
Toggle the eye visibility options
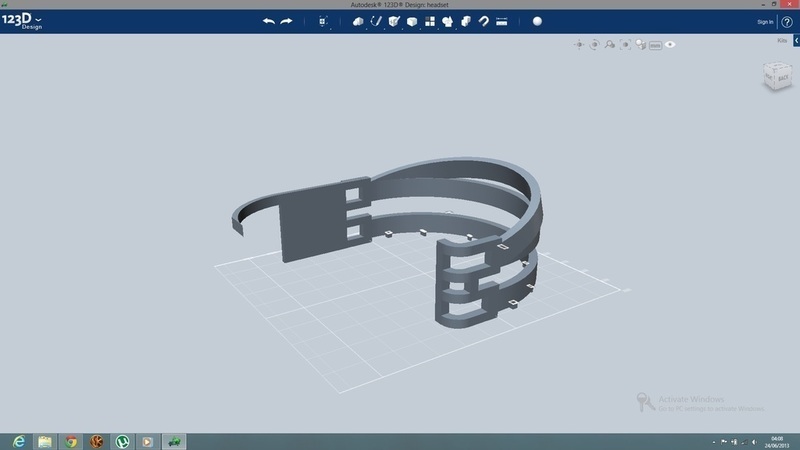coord(670,44)
